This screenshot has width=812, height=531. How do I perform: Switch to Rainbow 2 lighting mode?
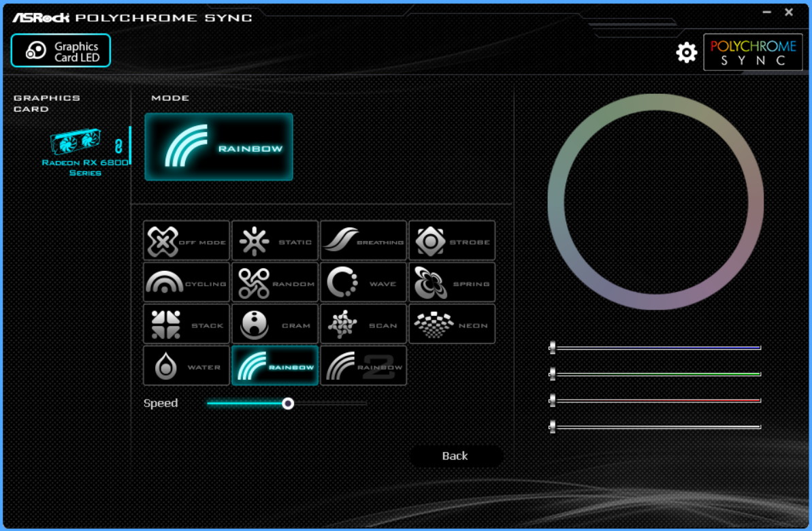pyautogui.click(x=363, y=366)
